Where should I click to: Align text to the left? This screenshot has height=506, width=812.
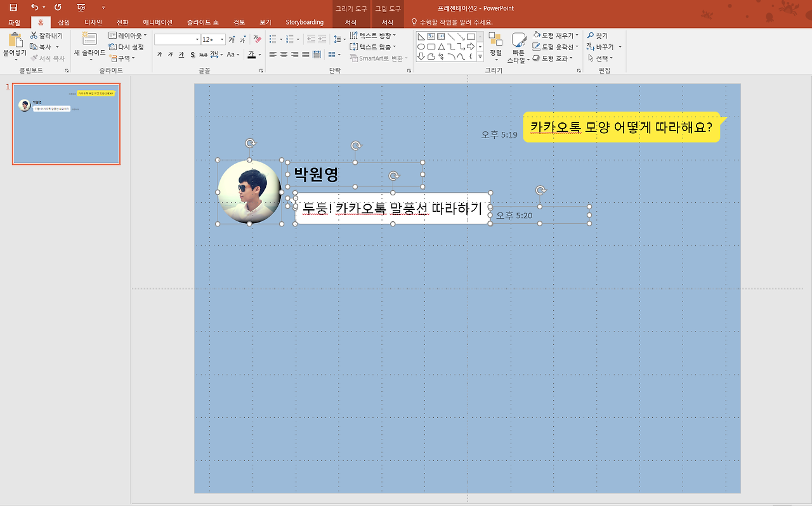(272, 55)
